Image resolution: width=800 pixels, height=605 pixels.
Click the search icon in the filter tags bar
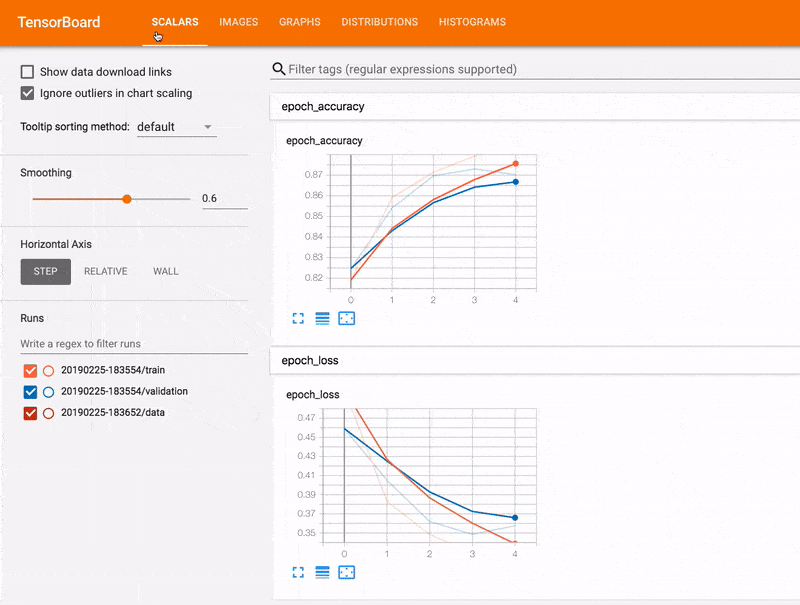tap(277, 68)
